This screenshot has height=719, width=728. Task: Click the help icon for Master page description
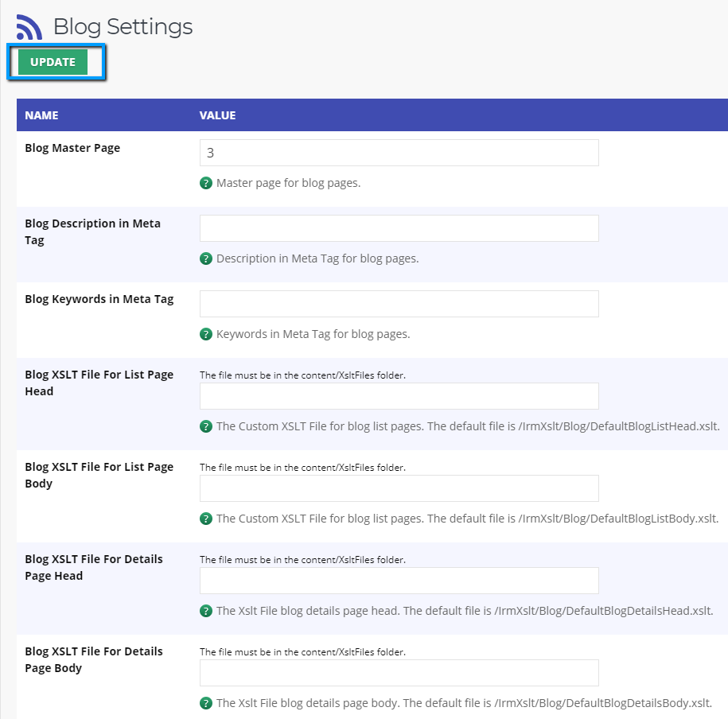[206, 183]
